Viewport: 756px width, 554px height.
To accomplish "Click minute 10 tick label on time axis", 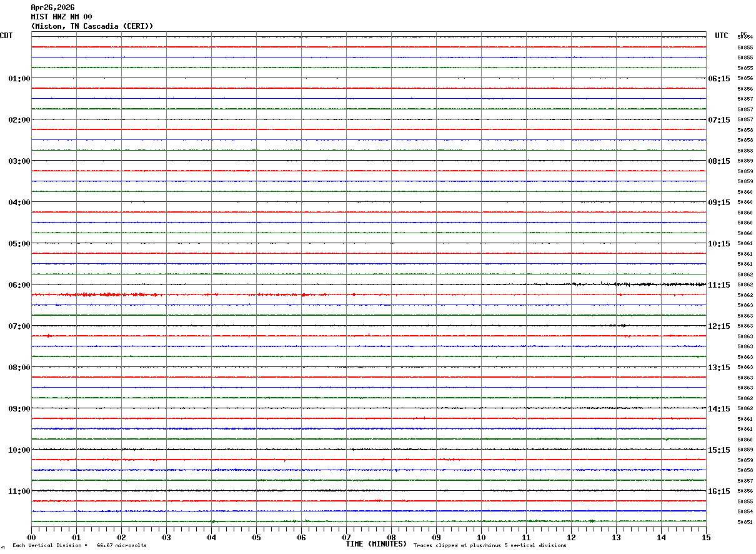I will coord(481,537).
